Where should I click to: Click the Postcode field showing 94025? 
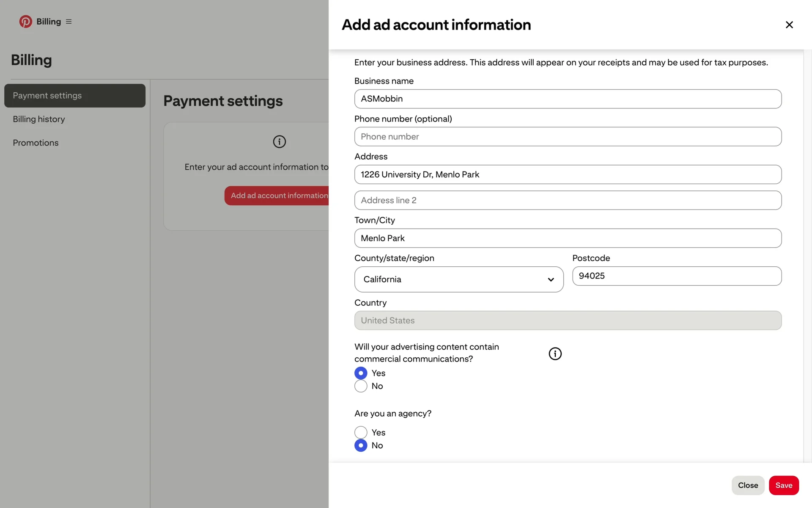pyautogui.click(x=676, y=276)
